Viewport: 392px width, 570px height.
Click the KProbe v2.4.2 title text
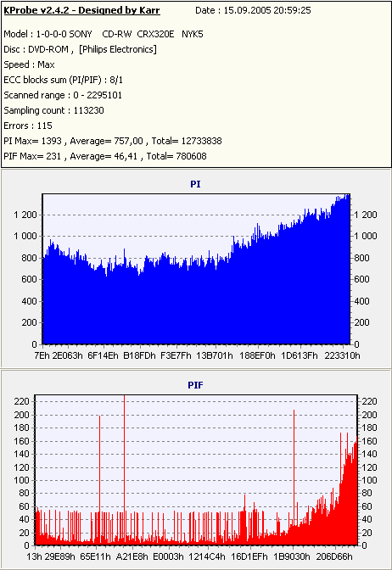(x=81, y=10)
